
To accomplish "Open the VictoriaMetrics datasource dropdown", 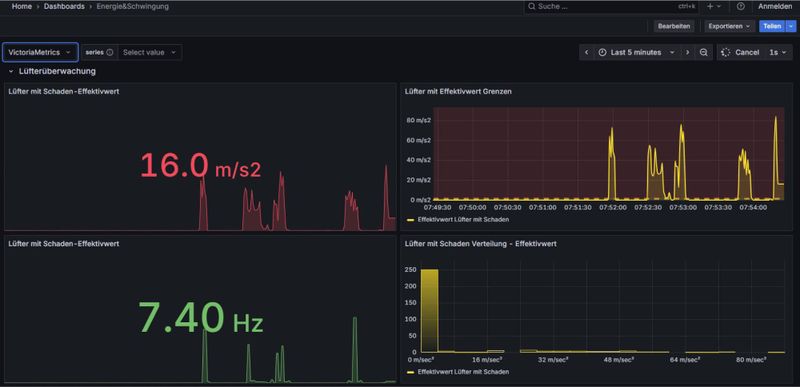I will click(x=40, y=53).
